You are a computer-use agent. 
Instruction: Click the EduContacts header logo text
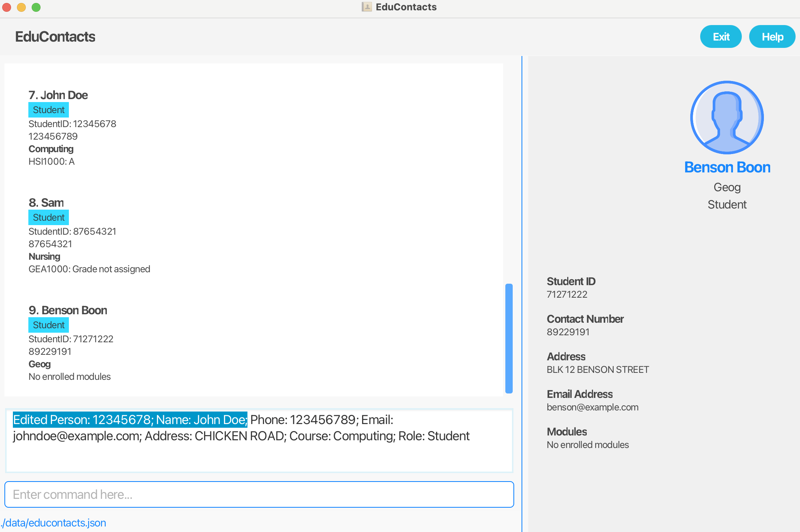coord(55,37)
